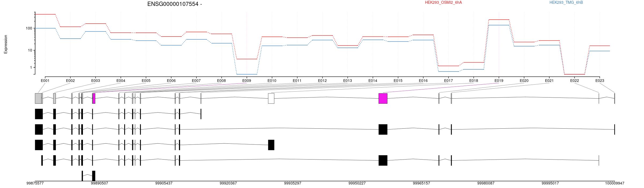Click exon label E011
Screen dimensions: 644x188
tap(297, 81)
